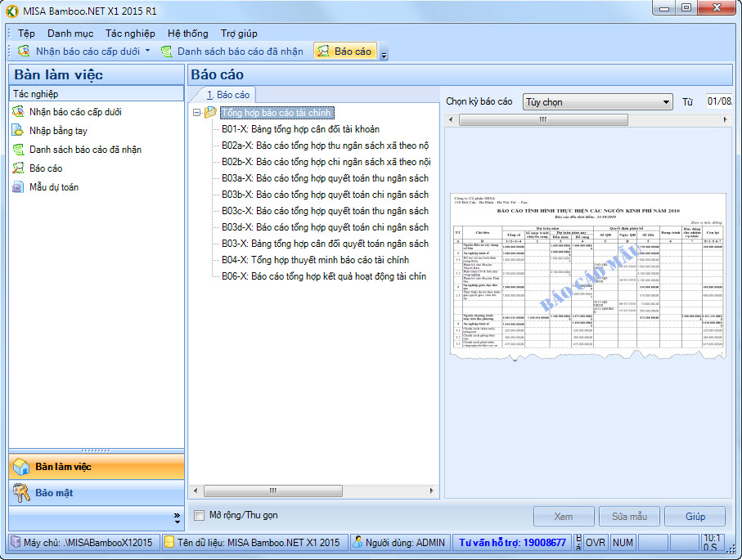Click the filter bar horizontal scrollbar thumb
Screen dimensions: 742x560
[543, 119]
